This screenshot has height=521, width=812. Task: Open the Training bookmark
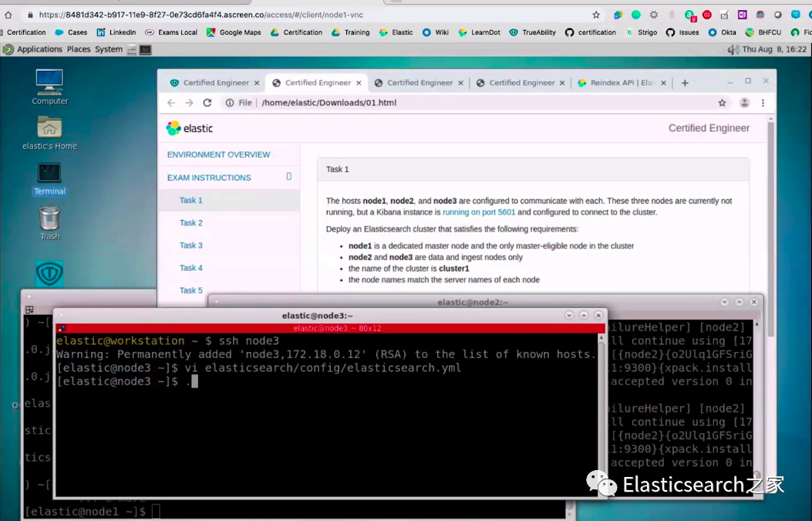351,32
